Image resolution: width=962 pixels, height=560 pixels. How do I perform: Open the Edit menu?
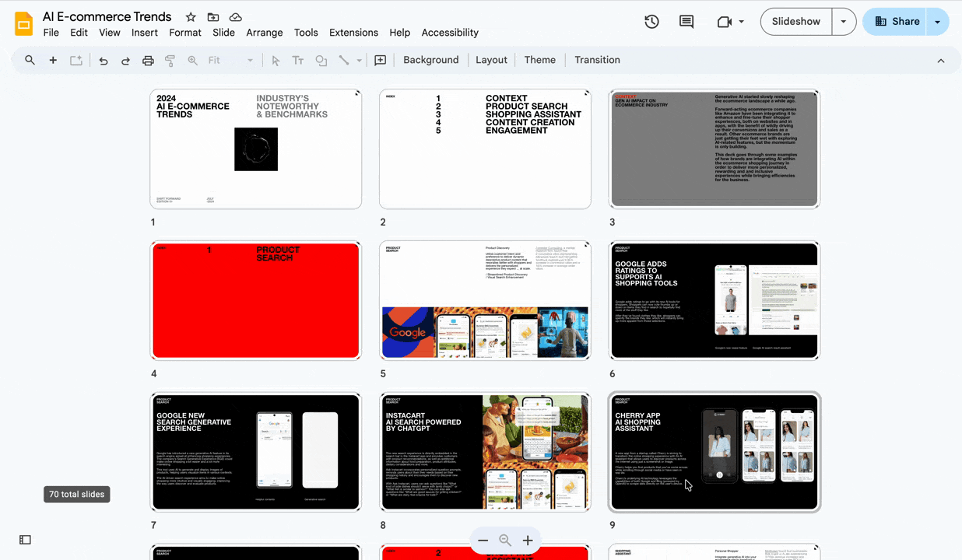coord(79,33)
